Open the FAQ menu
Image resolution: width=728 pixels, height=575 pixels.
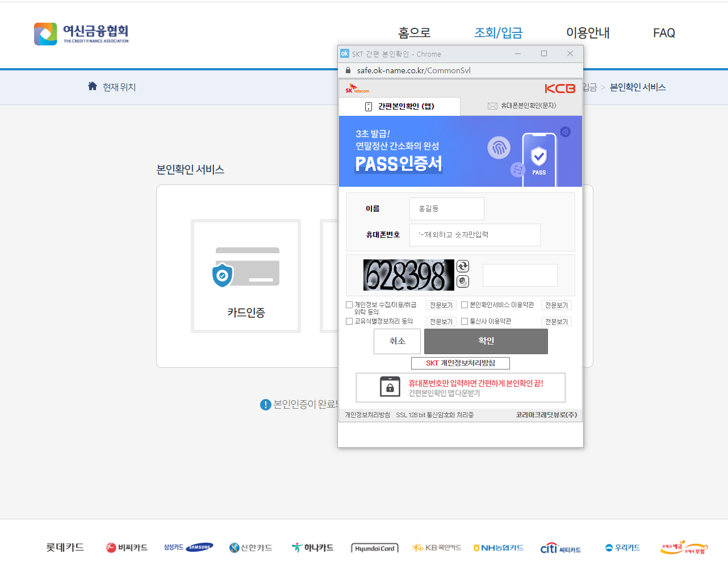tap(664, 33)
